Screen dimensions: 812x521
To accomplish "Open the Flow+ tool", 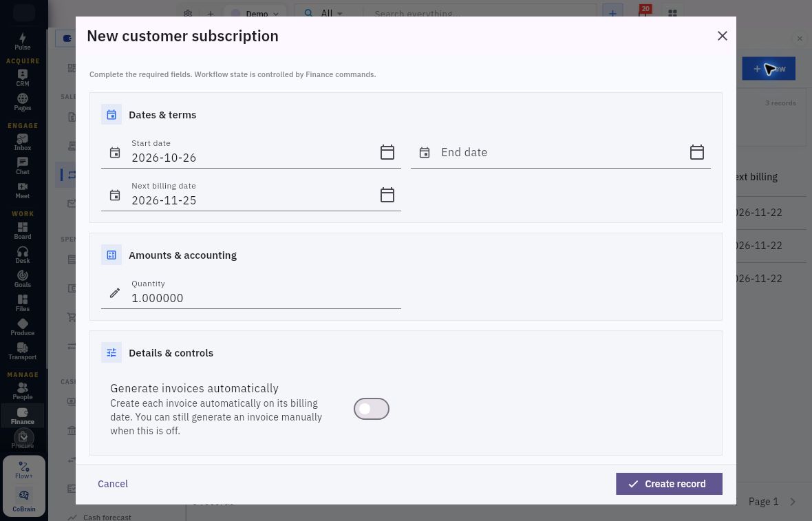I will pos(24,470).
